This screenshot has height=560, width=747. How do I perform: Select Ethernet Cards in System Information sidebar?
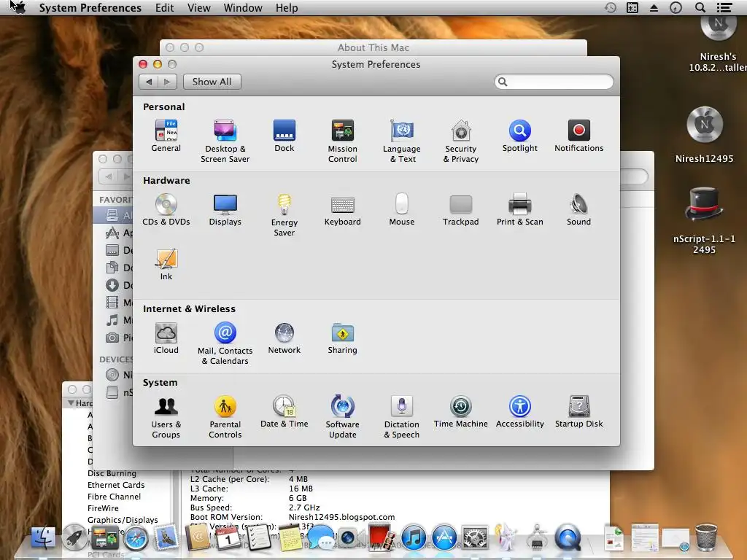coord(116,485)
